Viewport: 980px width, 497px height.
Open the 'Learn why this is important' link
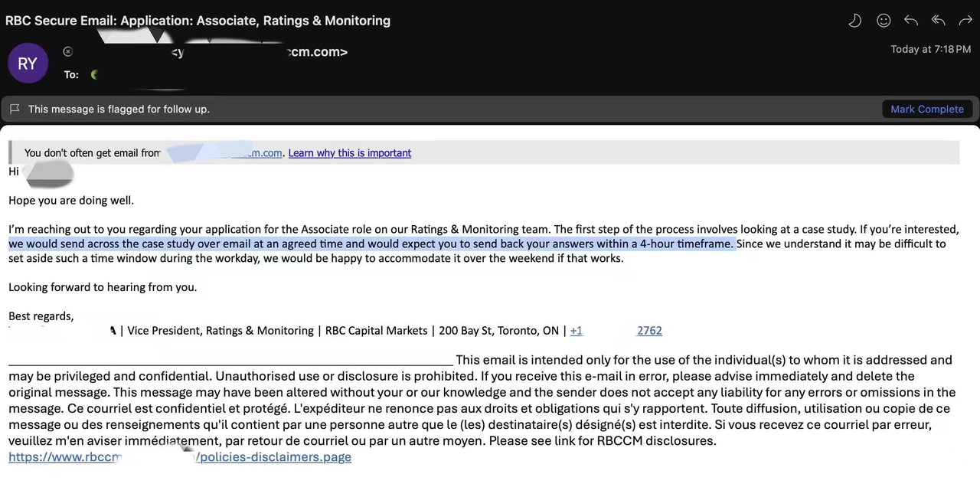(349, 153)
